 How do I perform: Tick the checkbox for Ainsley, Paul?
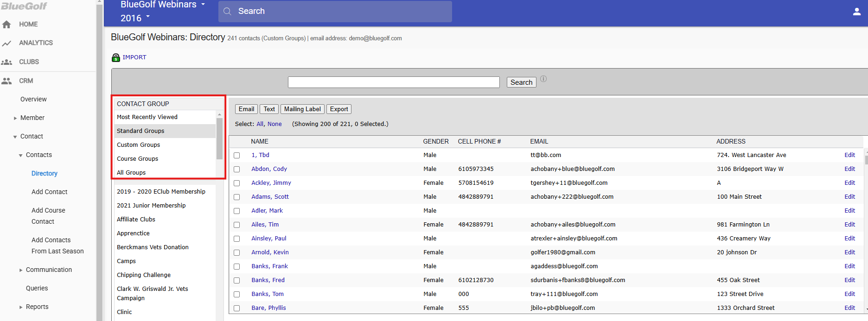point(236,239)
